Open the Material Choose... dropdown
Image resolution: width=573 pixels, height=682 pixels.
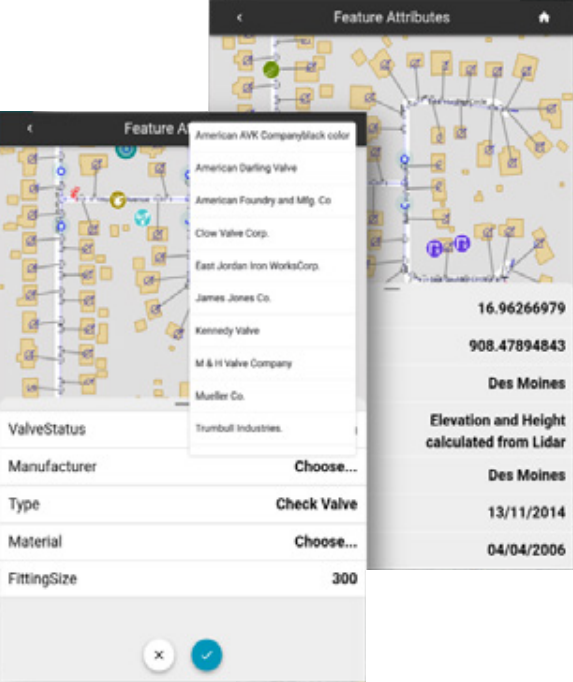325,542
